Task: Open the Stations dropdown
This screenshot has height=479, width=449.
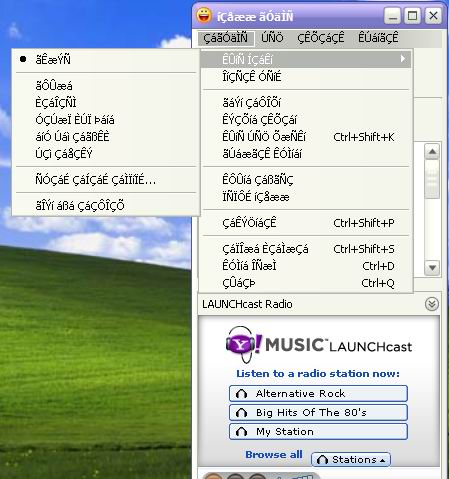Action: coord(350,460)
